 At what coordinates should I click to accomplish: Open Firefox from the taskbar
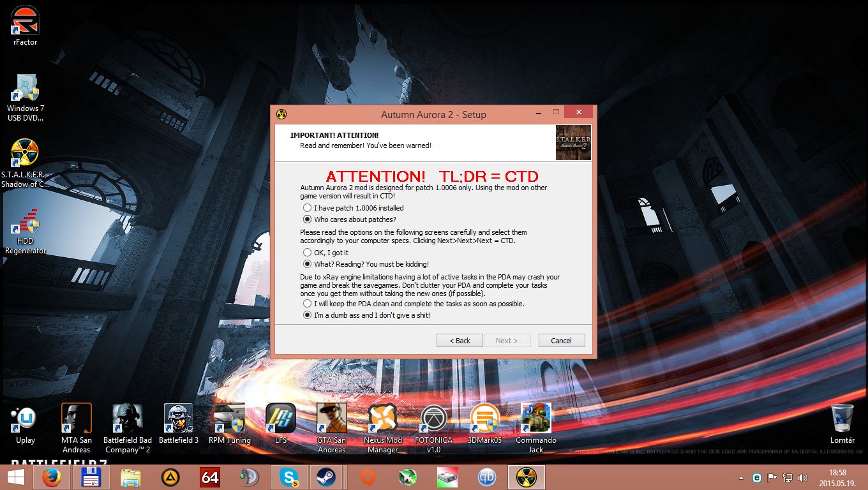(x=52, y=477)
